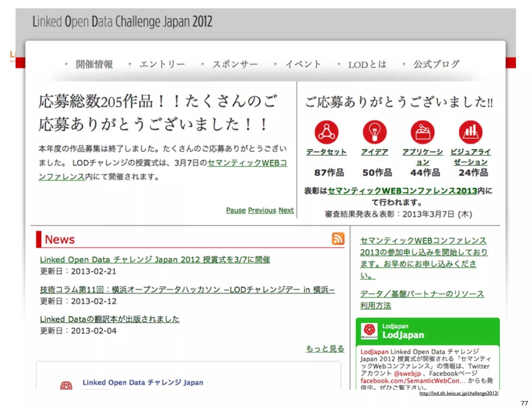The image size is (532, 409).
Task: Open facebook.com/SemanticWebCon link in tweet
Action: pos(413,381)
